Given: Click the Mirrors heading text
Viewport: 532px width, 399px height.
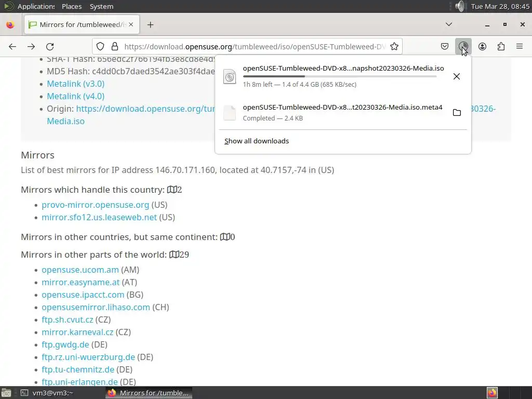Looking at the screenshot, I should [37, 155].
